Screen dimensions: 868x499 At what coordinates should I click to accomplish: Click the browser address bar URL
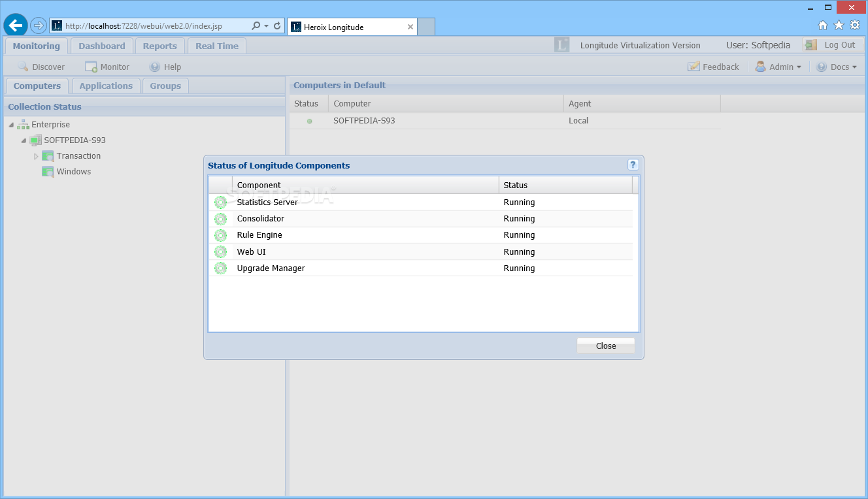pos(144,26)
